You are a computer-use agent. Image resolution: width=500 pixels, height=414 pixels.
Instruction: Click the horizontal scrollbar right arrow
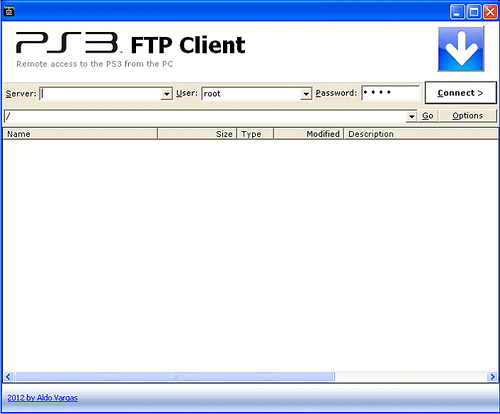492,377
